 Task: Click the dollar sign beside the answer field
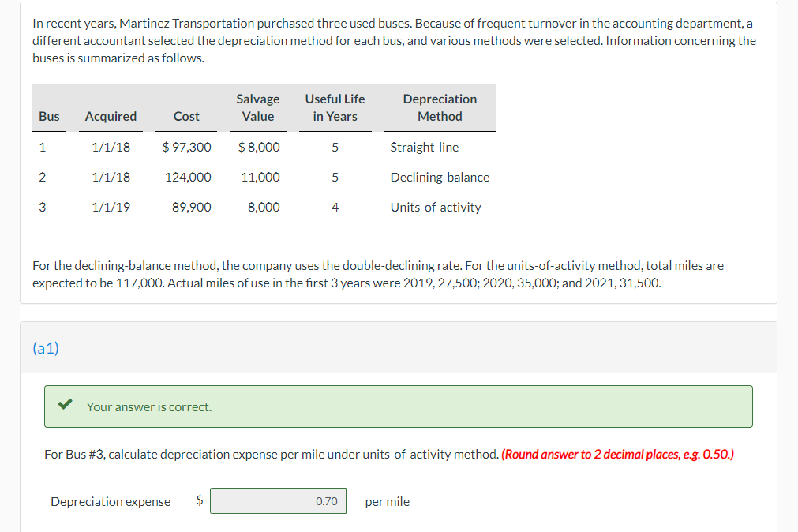200,500
